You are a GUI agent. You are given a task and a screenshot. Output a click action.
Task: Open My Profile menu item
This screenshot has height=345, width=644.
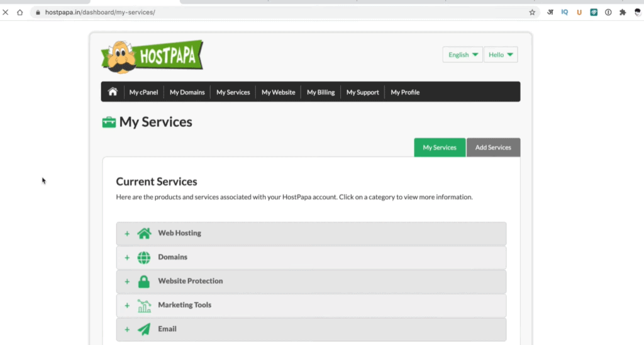tap(405, 92)
